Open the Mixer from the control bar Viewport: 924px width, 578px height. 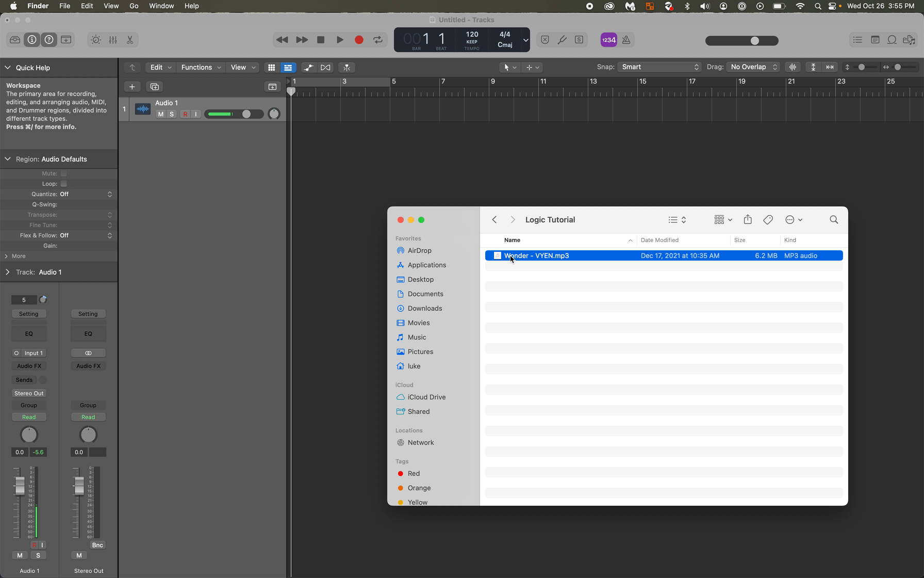coord(113,40)
